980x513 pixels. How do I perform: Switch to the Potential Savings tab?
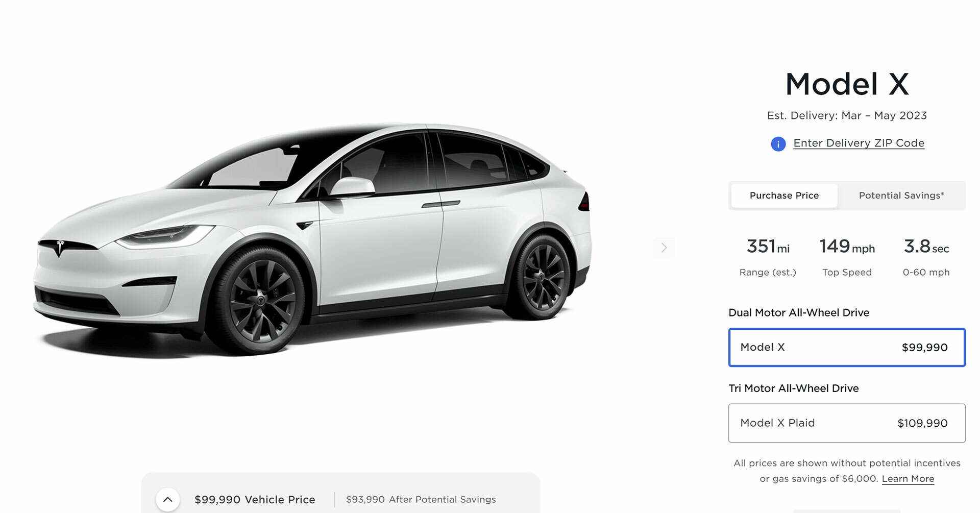pyautogui.click(x=901, y=196)
